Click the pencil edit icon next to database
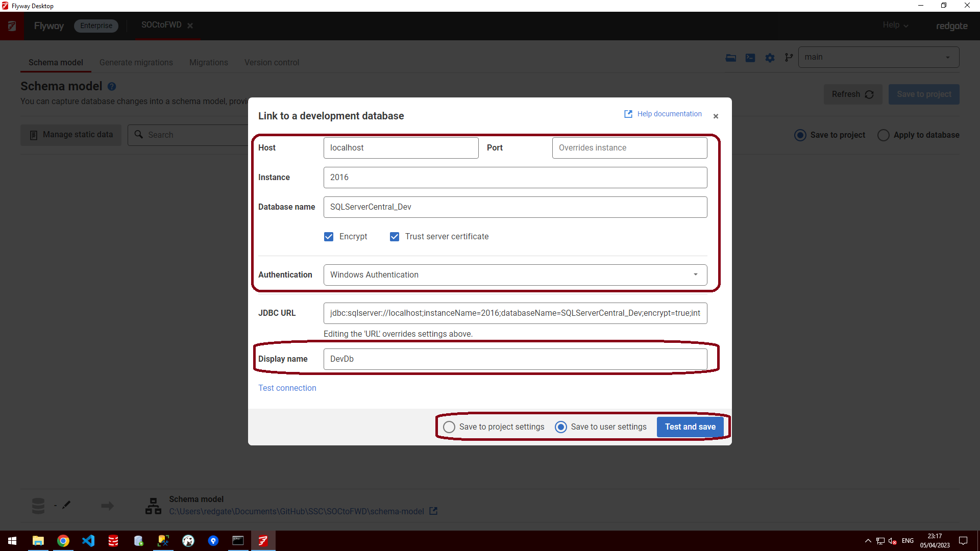The width and height of the screenshot is (980, 551). [x=66, y=505]
